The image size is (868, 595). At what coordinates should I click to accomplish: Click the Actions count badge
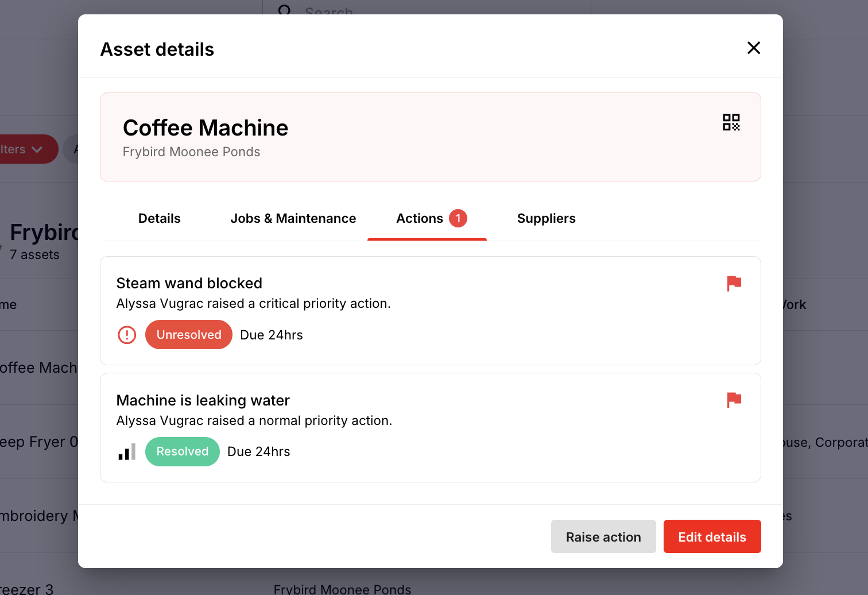(x=458, y=218)
